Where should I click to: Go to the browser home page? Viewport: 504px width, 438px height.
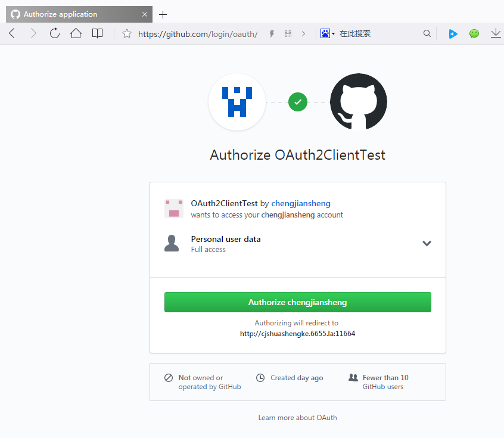76,34
